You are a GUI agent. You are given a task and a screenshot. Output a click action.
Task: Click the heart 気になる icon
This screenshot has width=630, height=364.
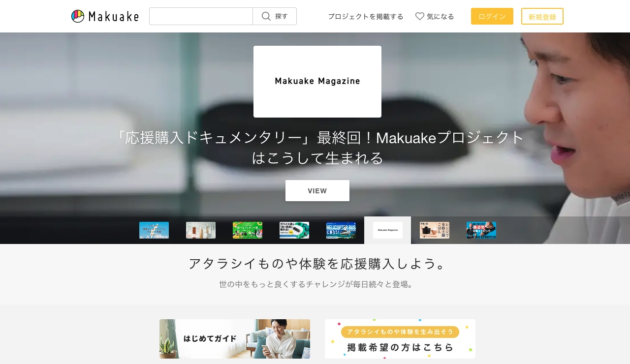coord(420,16)
